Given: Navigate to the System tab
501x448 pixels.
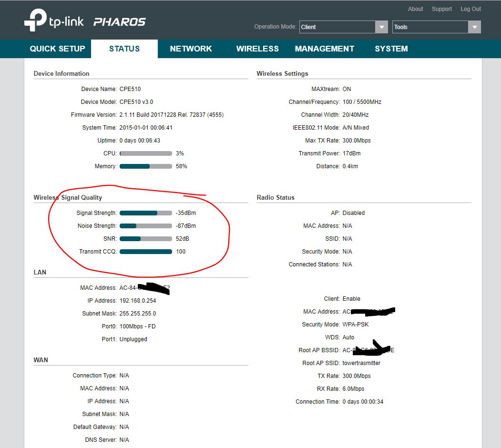Looking at the screenshot, I should click(391, 49).
